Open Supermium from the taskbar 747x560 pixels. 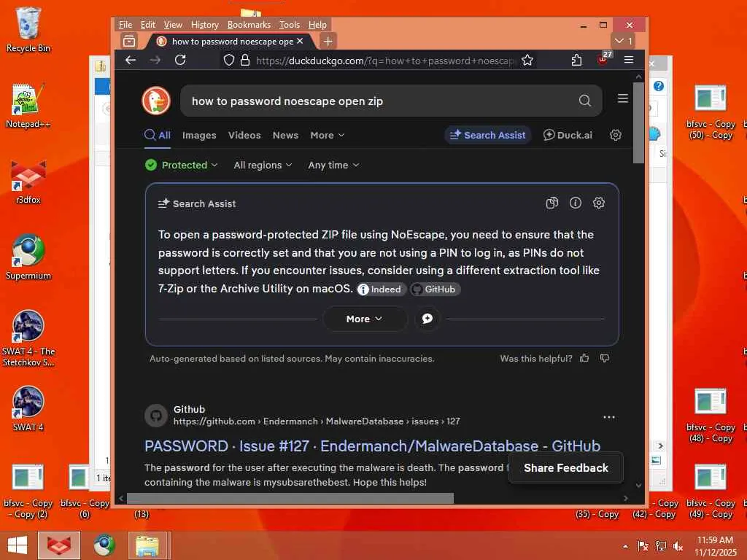(104, 545)
